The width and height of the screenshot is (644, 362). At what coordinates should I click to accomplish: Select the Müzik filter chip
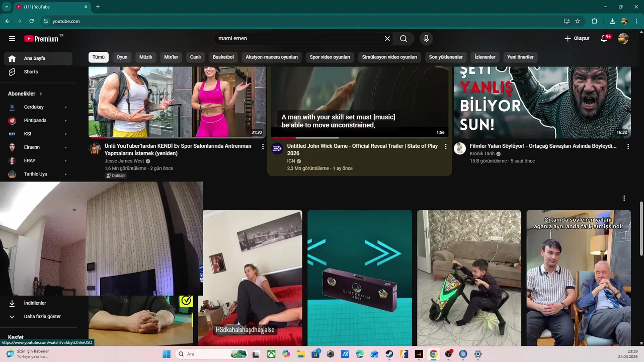tap(145, 57)
